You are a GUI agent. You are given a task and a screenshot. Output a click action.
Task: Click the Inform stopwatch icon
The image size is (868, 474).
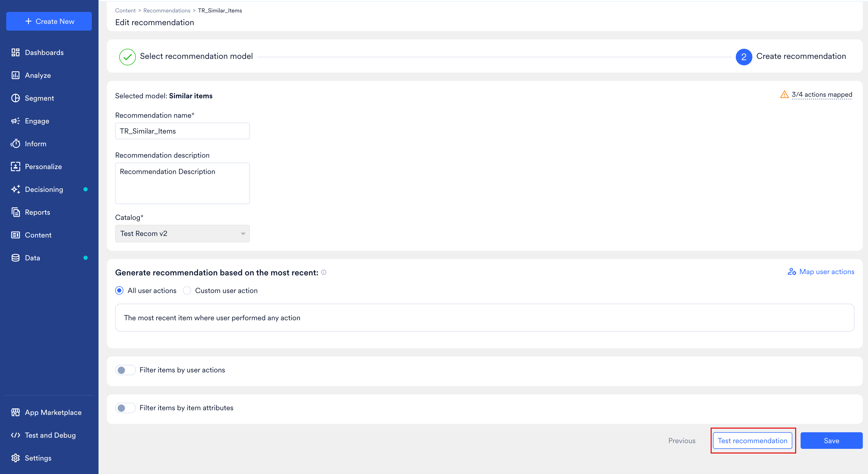(x=16, y=144)
